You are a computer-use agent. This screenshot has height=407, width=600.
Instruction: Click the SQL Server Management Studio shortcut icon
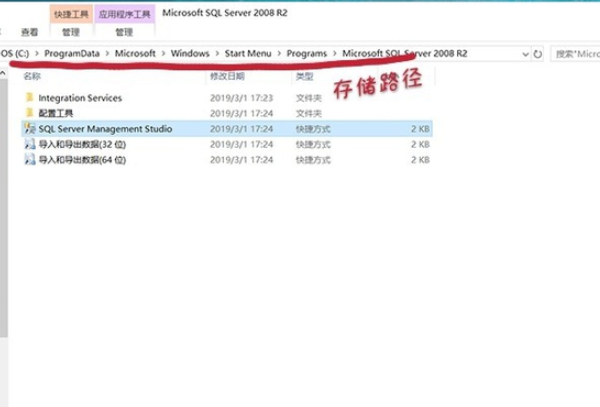pos(30,129)
